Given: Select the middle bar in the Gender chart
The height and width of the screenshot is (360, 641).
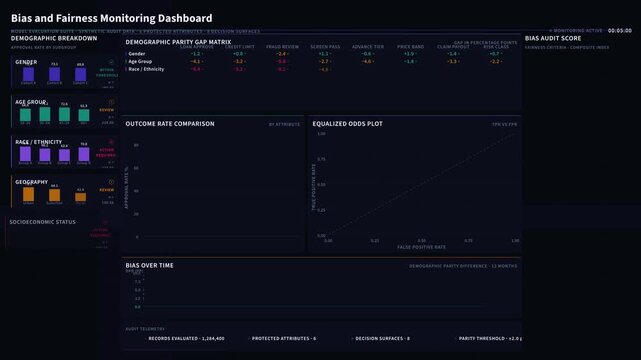Looking at the screenshot, I should click(x=54, y=74).
